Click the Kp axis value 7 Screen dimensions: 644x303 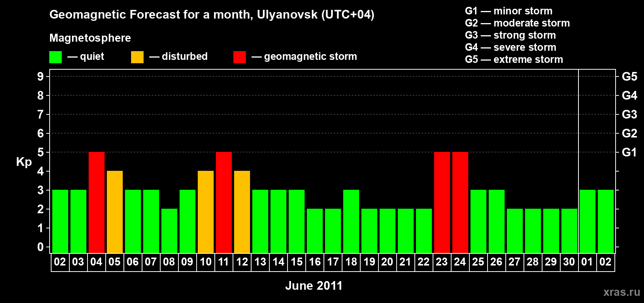coord(41,114)
